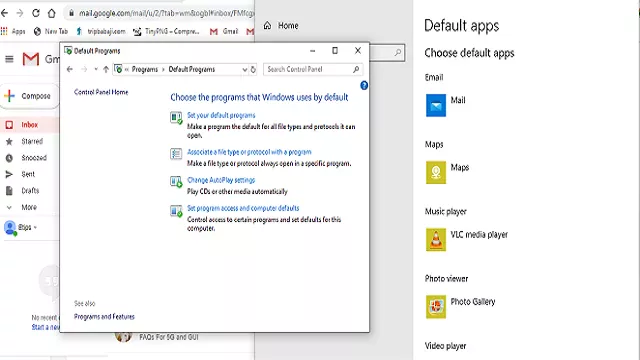This screenshot has height=360, width=640.
Task: Open Programs and Features link
Action: [x=104, y=317]
